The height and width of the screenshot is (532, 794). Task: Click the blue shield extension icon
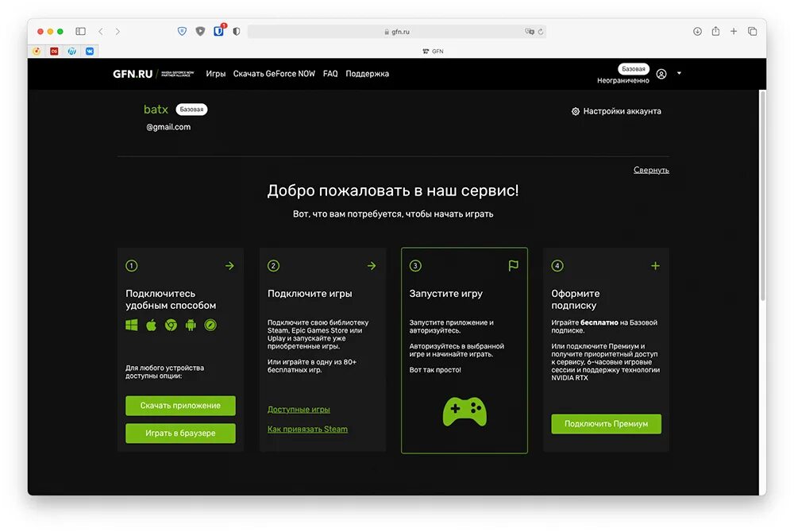(x=182, y=32)
